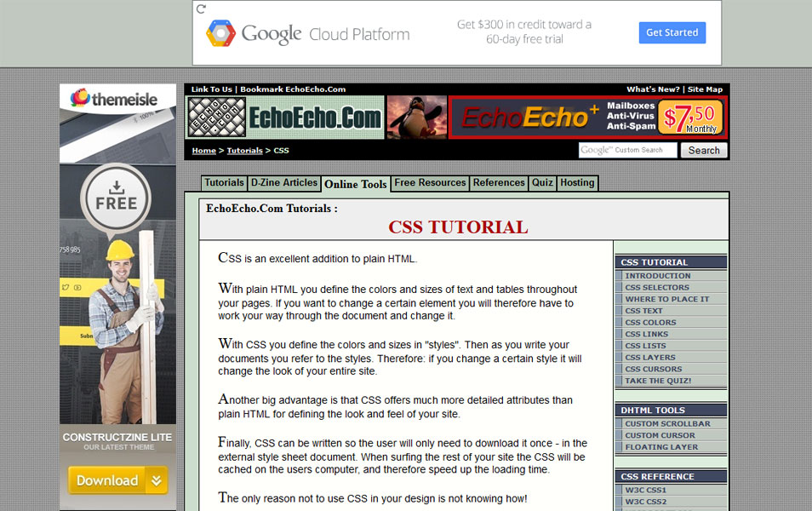This screenshot has height=511, width=812.
Task: Open the Link To Us link
Action: pyautogui.click(x=212, y=89)
